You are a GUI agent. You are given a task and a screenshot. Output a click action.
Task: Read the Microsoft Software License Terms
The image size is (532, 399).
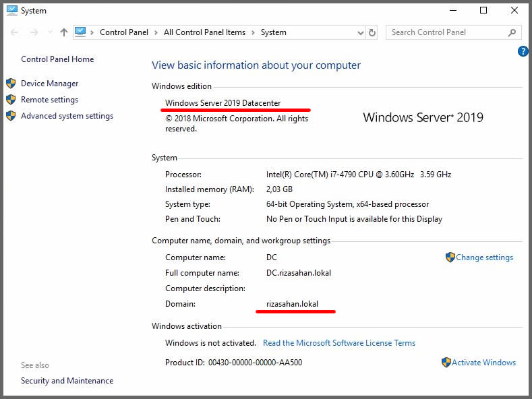(x=339, y=343)
